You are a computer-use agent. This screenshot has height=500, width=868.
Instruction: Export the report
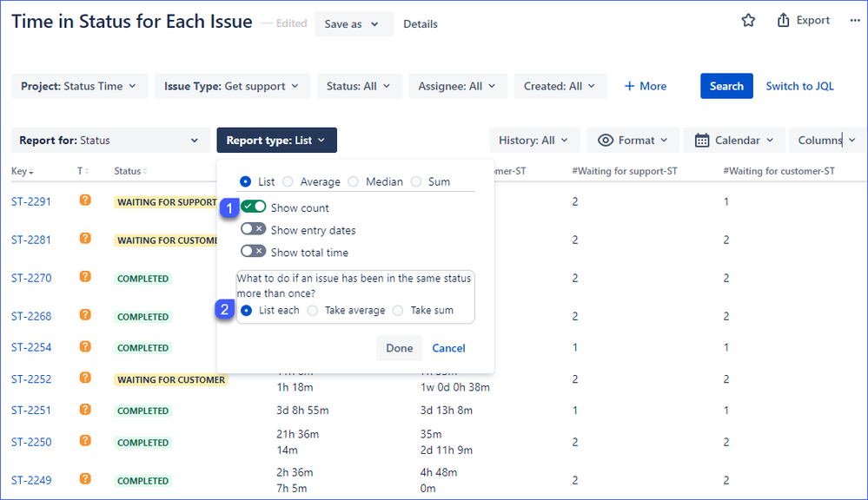coord(803,21)
